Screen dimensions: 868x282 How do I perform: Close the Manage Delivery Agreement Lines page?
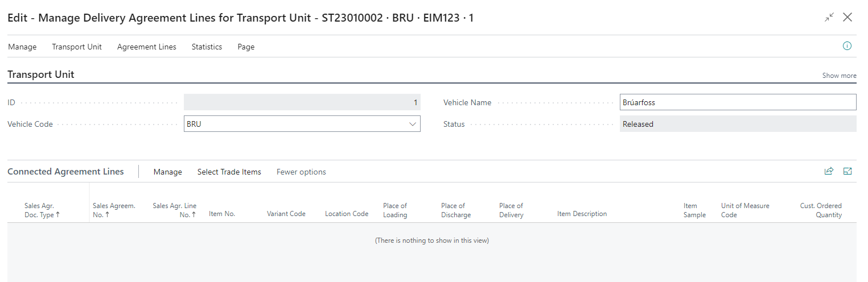tap(848, 18)
